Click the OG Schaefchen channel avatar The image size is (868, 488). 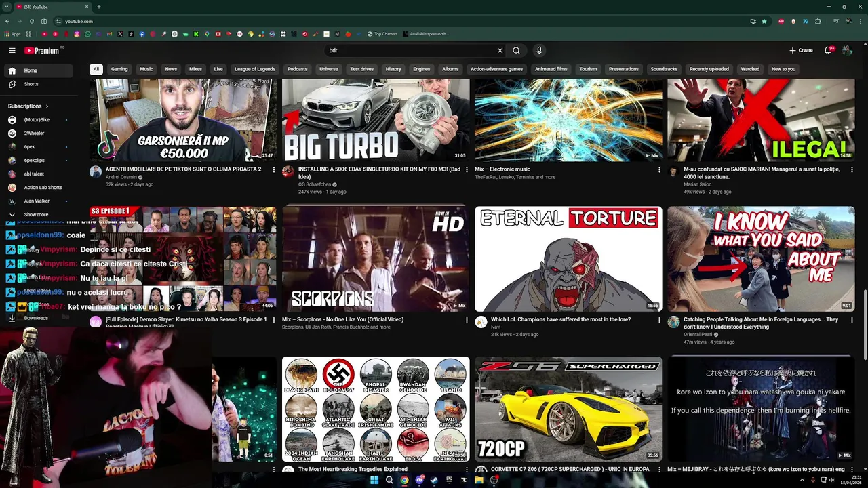[288, 172]
